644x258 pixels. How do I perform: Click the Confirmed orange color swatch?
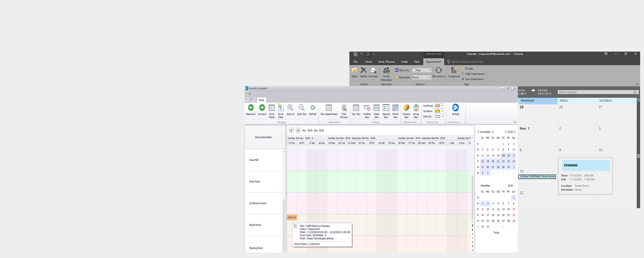coord(438,106)
